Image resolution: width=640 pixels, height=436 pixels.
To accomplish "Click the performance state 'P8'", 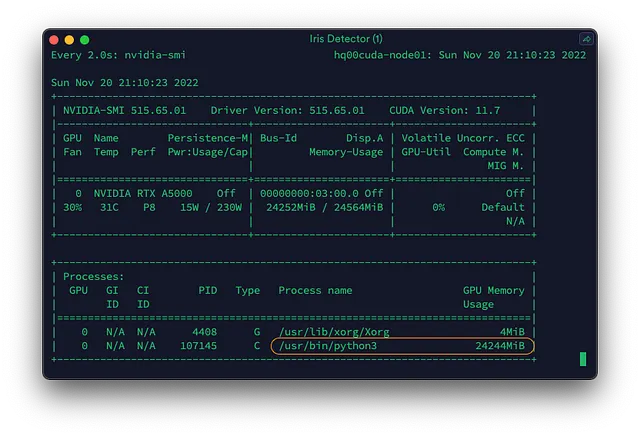I will 149,207.
